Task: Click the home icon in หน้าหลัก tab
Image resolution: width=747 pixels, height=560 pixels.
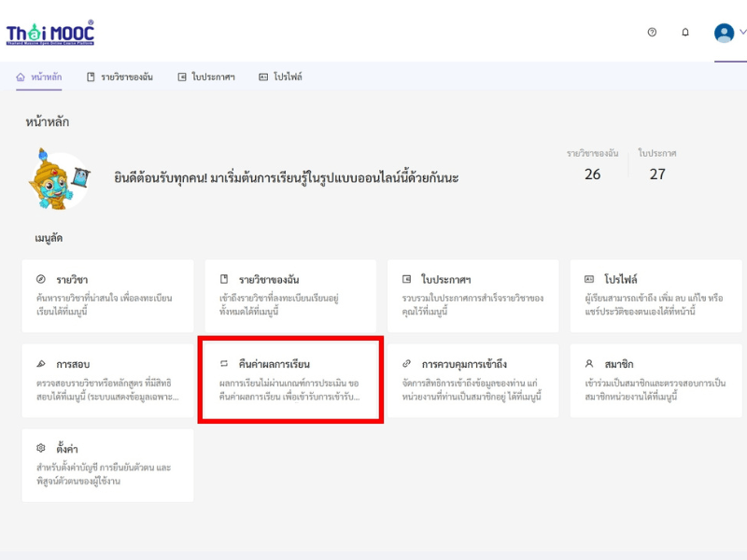Action: click(x=21, y=77)
